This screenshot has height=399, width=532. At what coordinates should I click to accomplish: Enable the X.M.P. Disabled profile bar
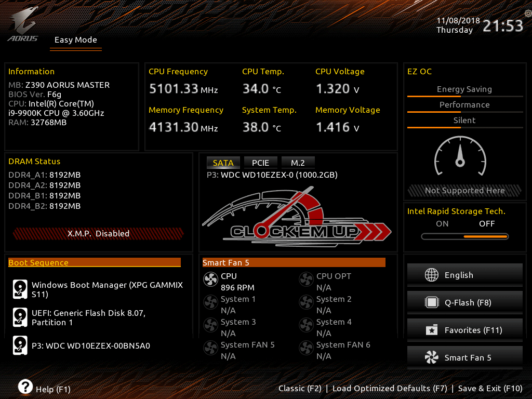coord(98,233)
